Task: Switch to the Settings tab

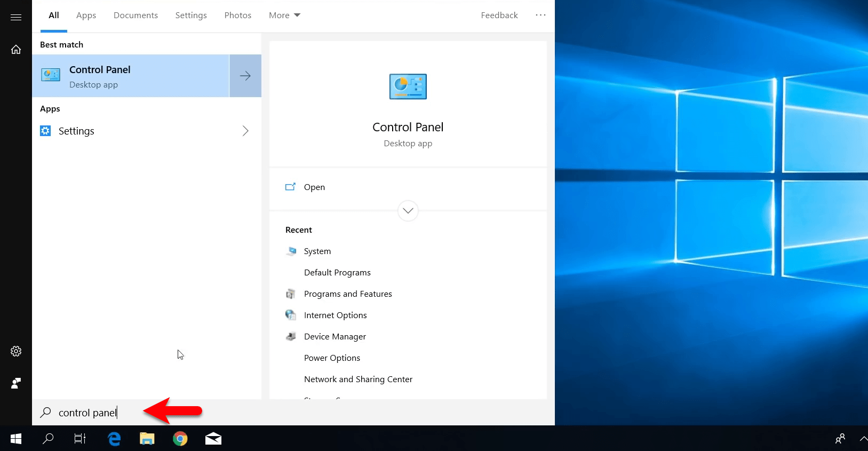Action: pyautogui.click(x=191, y=15)
